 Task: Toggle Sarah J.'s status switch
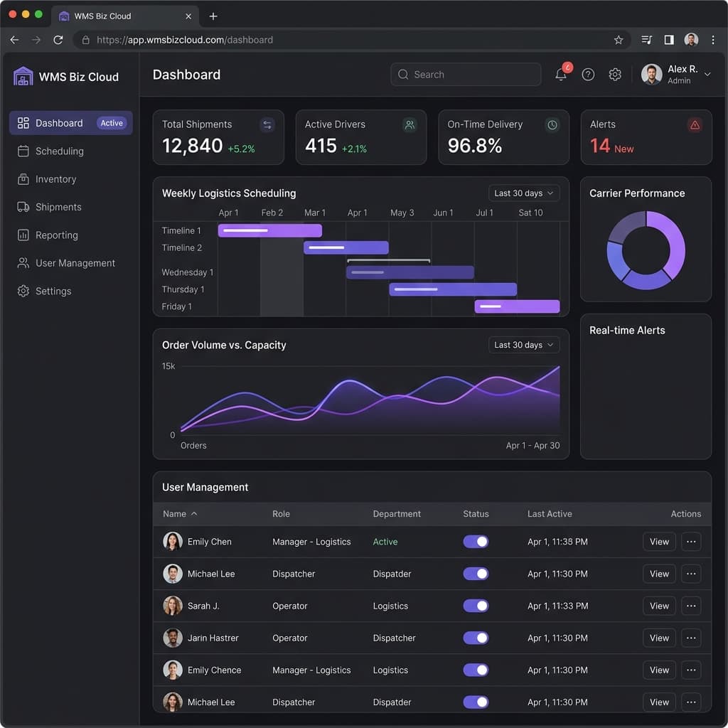[476, 606]
